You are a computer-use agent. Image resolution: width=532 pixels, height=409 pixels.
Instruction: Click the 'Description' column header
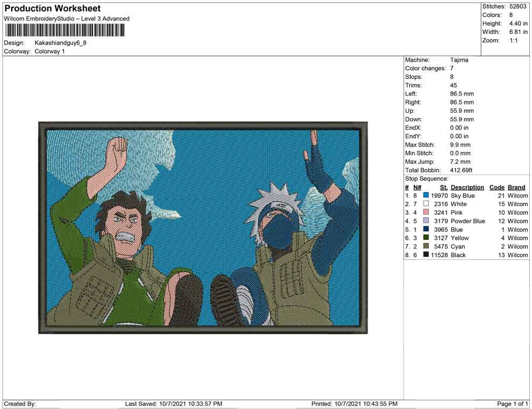click(x=467, y=187)
